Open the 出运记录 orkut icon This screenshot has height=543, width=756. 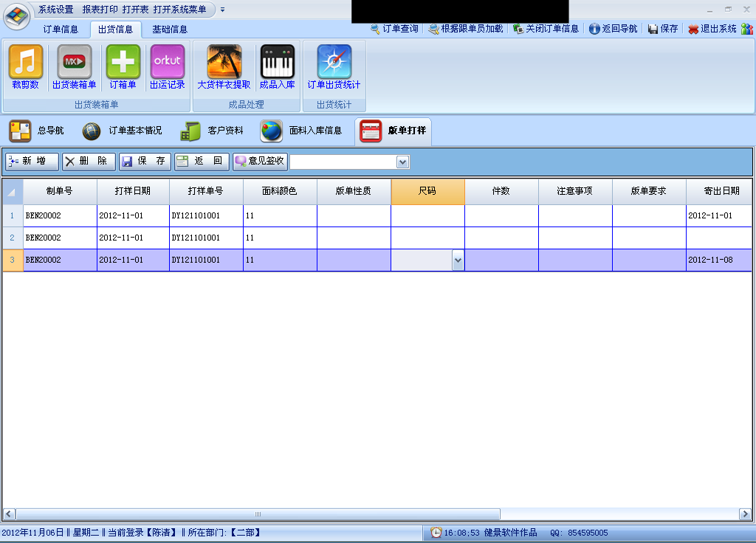[x=168, y=62]
